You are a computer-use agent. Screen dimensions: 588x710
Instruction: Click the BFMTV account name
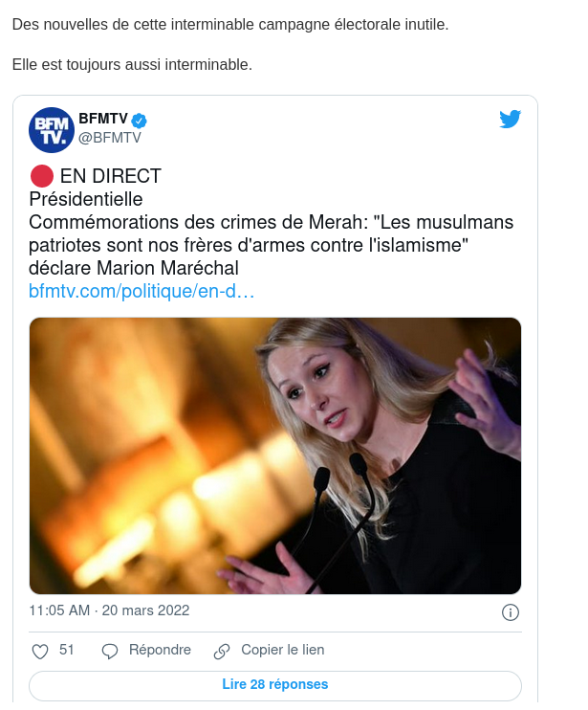103,119
